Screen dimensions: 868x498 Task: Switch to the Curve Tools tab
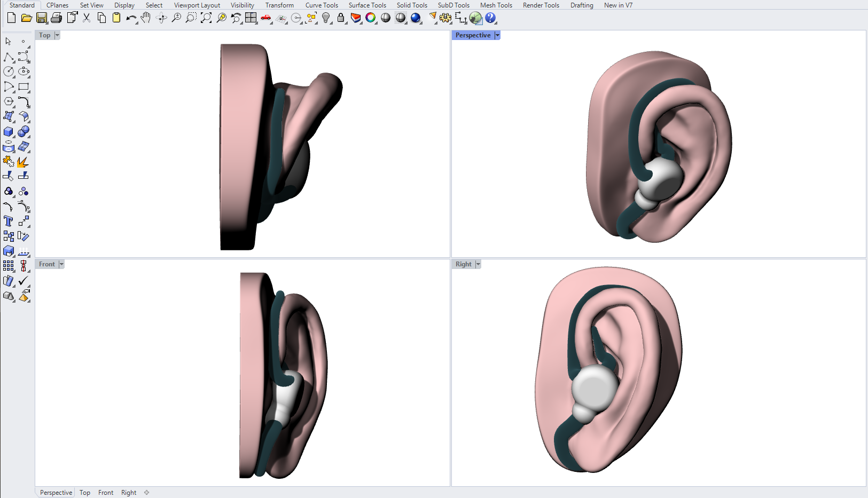pyautogui.click(x=322, y=5)
